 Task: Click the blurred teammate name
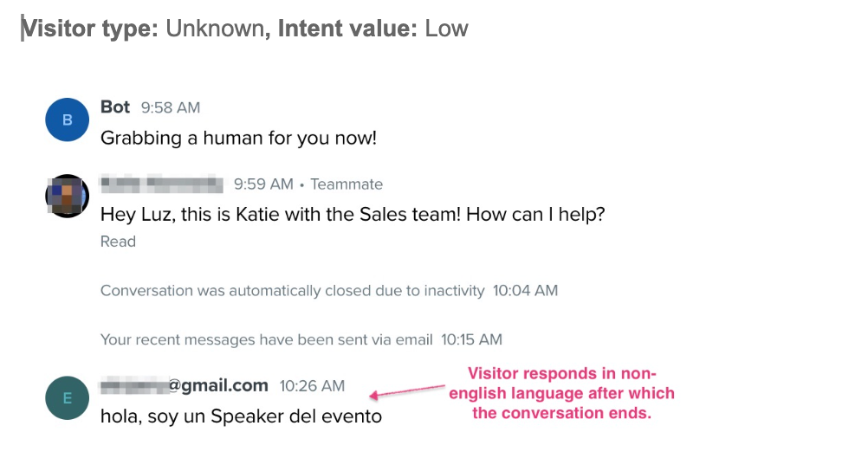click(x=162, y=184)
